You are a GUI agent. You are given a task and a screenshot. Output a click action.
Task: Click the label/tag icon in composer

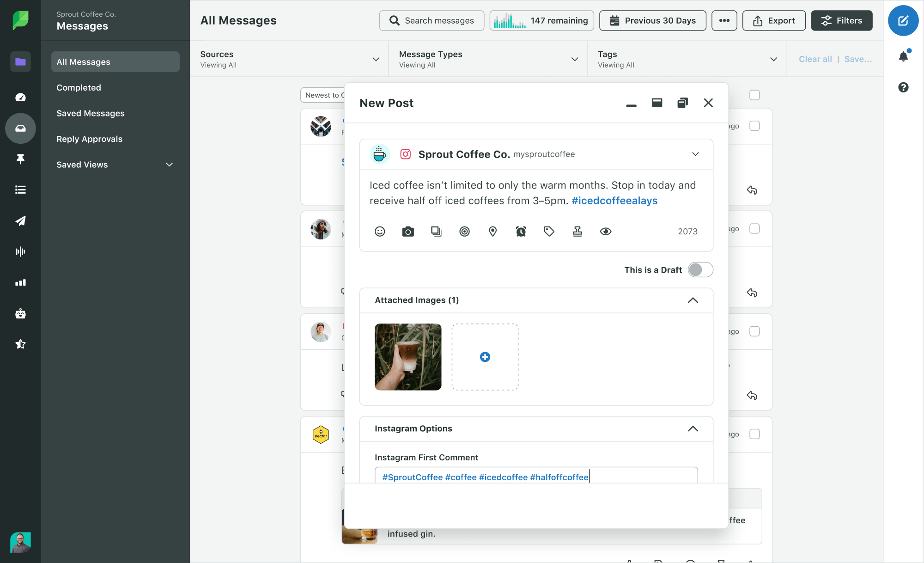[x=550, y=231]
